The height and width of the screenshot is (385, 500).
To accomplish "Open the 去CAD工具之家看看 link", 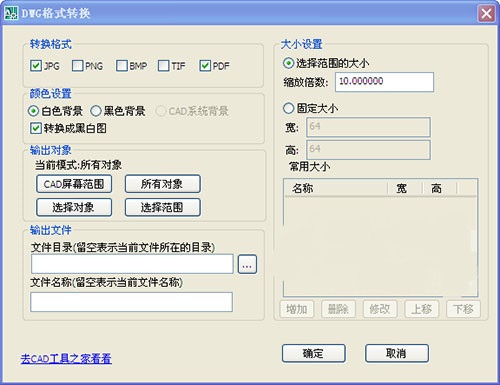I will [66, 359].
